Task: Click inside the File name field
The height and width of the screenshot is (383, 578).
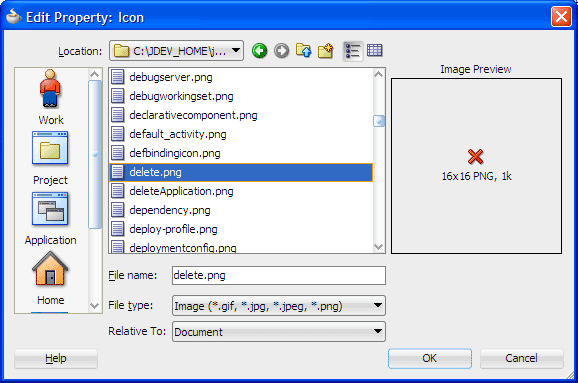Action: [279, 275]
